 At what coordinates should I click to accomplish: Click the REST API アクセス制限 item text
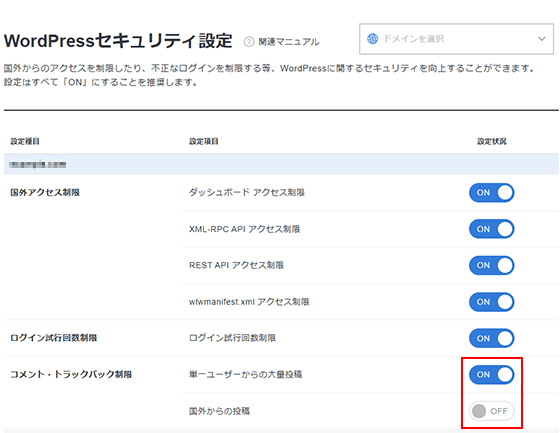click(x=236, y=265)
